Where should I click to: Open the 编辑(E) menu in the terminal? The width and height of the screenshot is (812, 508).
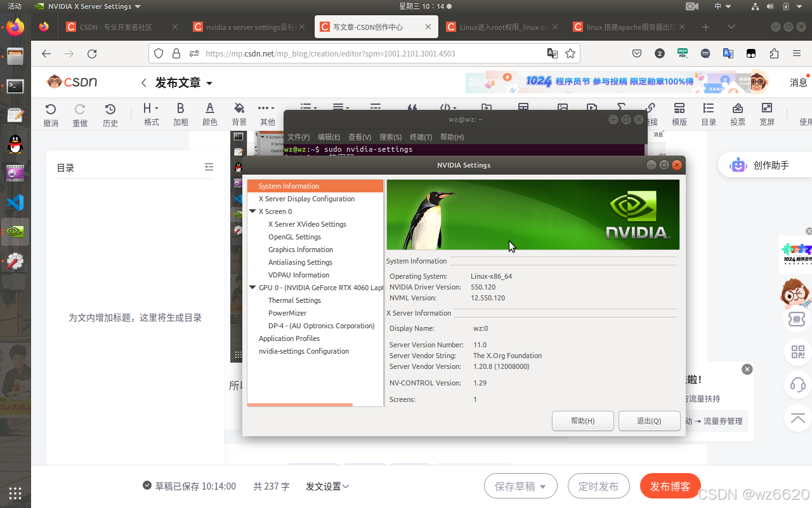coord(329,137)
